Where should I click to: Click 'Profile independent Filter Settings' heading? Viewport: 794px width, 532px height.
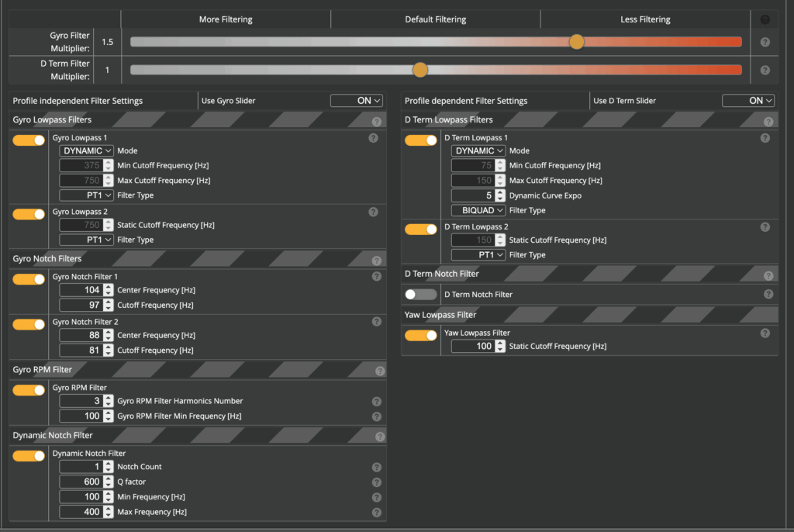78,101
